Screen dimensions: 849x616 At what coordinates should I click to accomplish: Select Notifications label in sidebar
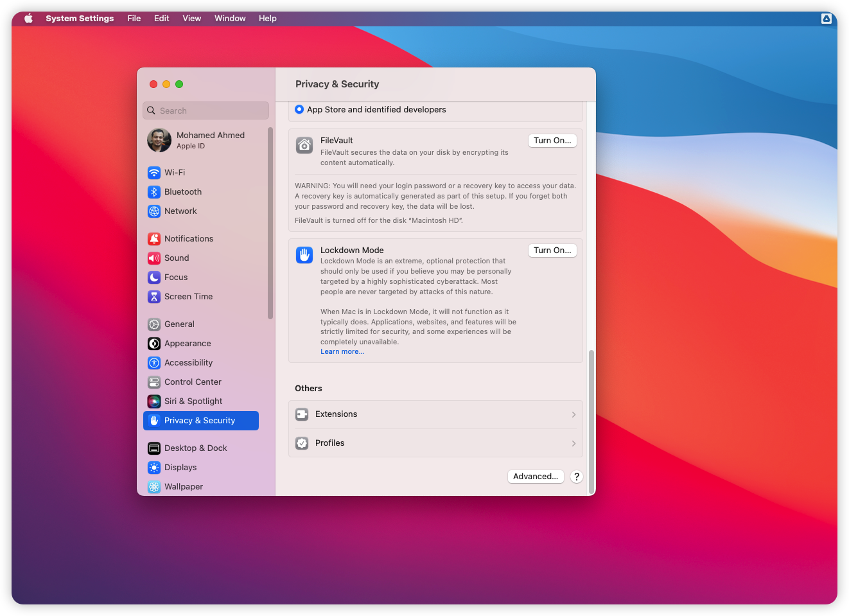coord(189,239)
